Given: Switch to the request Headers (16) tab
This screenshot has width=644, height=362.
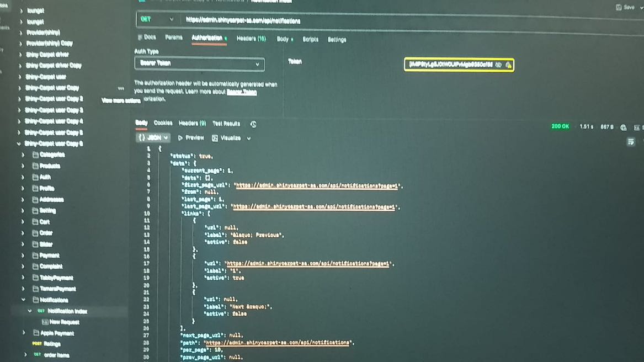Looking at the screenshot, I should [251, 39].
